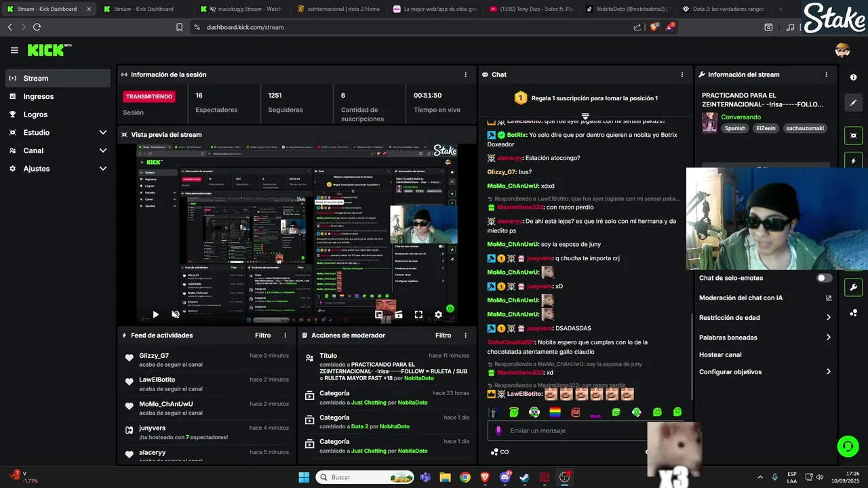
Task: Open the hamburger menu next to the Kick logo
Action: pyautogui.click(x=14, y=50)
